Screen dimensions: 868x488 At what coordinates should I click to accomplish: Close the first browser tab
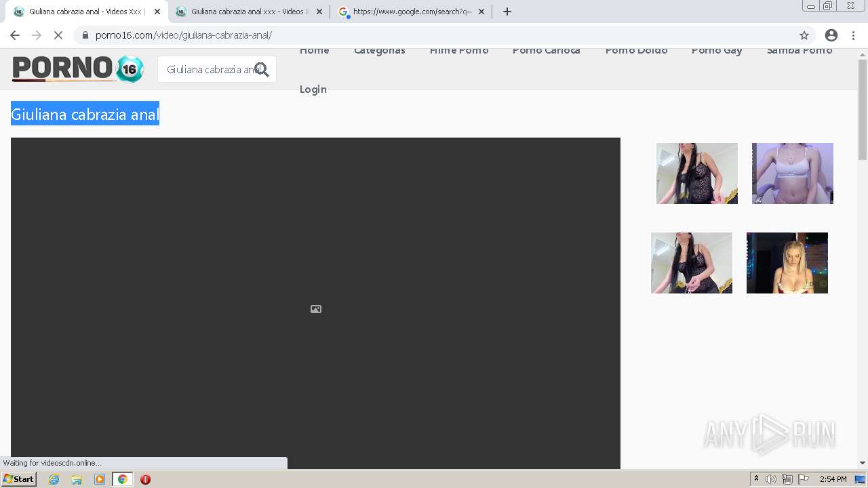(x=157, y=12)
